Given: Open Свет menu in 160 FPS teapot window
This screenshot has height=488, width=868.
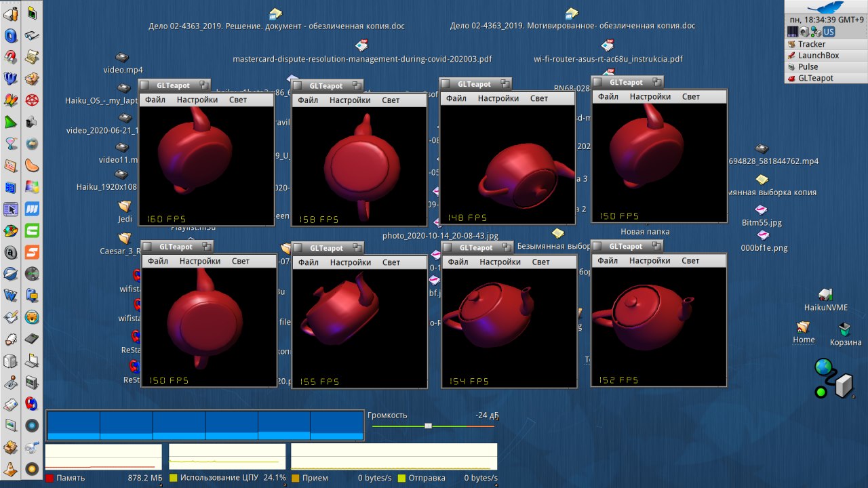Looking at the screenshot, I should 238,100.
